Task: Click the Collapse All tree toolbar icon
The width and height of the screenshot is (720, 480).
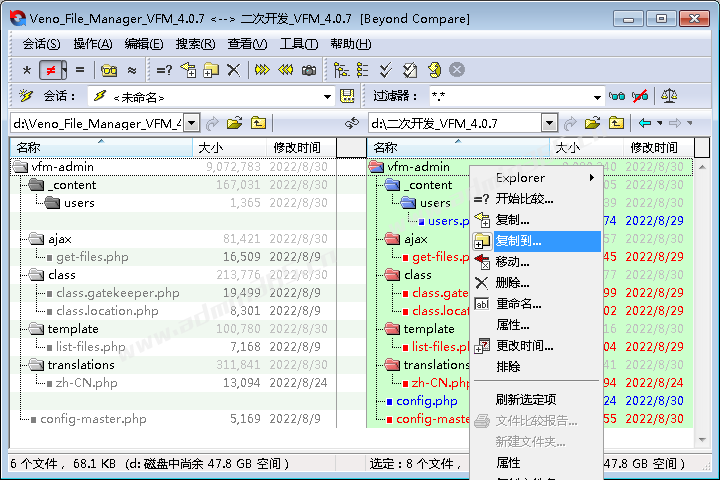Action: tap(362, 70)
